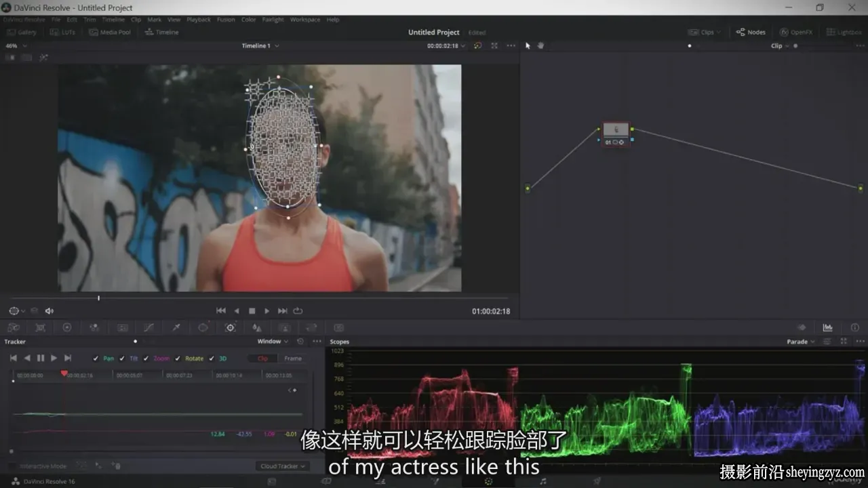Toggle viewer full screen expand icon

click(x=494, y=45)
